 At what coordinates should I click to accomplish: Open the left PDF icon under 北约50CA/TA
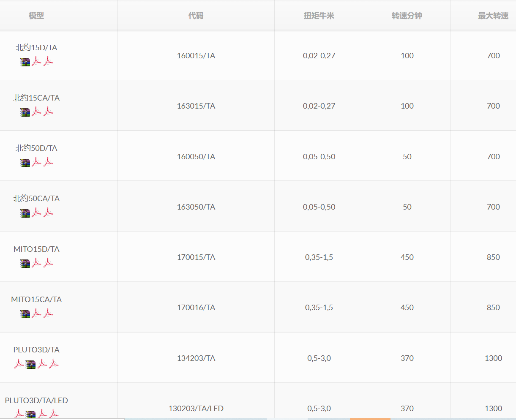pos(37,213)
